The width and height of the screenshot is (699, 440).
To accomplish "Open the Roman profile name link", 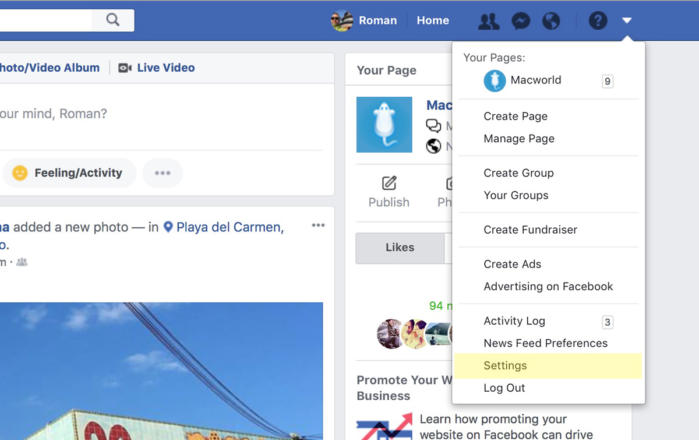I will pos(378,21).
